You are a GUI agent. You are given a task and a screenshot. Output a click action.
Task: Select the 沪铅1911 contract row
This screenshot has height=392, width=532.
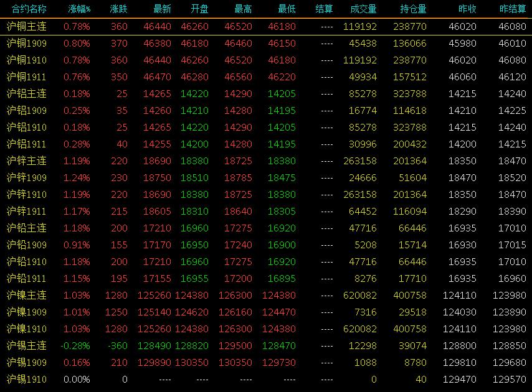(266, 279)
